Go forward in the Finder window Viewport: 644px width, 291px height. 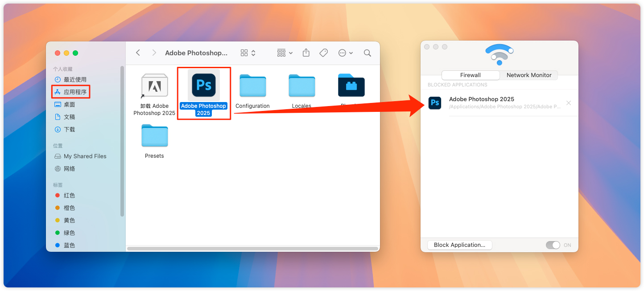click(x=154, y=53)
